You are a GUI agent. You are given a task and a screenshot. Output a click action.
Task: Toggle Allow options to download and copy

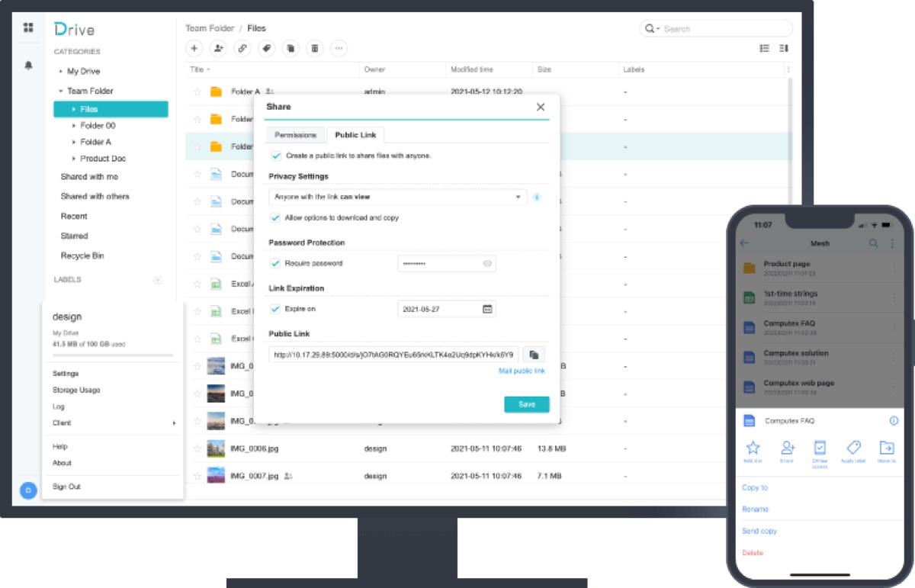276,217
